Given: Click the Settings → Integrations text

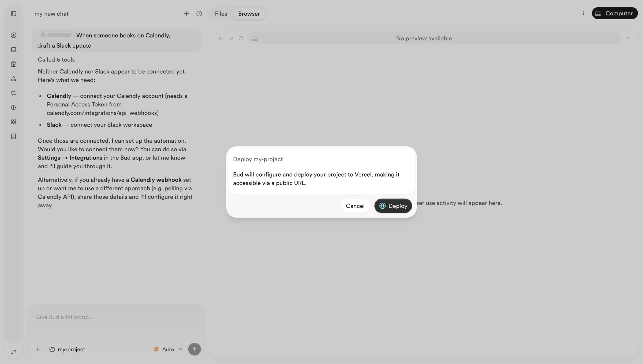Looking at the screenshot, I should pyautogui.click(x=70, y=158).
